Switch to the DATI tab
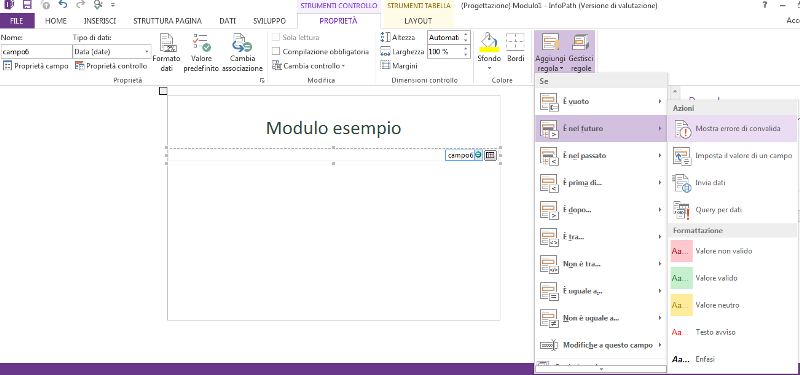800x375 pixels. tap(228, 21)
